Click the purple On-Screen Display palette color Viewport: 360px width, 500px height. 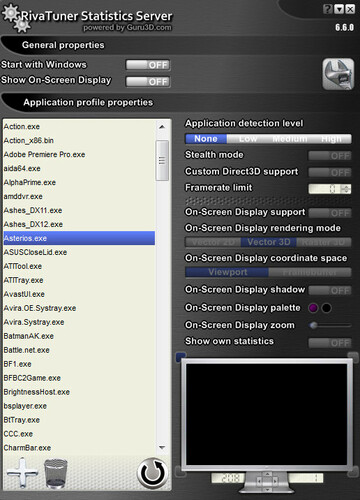coord(313,308)
